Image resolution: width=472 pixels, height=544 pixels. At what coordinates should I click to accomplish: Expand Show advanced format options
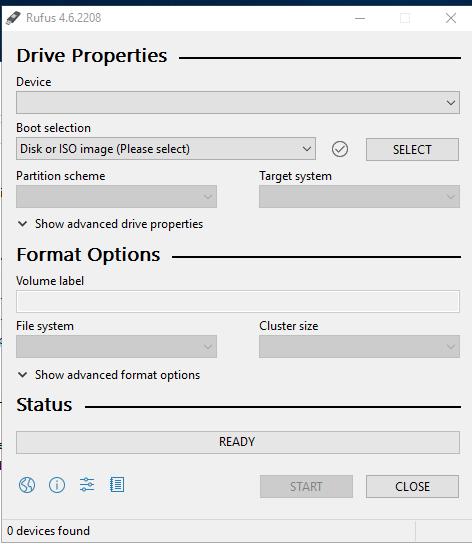[109, 375]
